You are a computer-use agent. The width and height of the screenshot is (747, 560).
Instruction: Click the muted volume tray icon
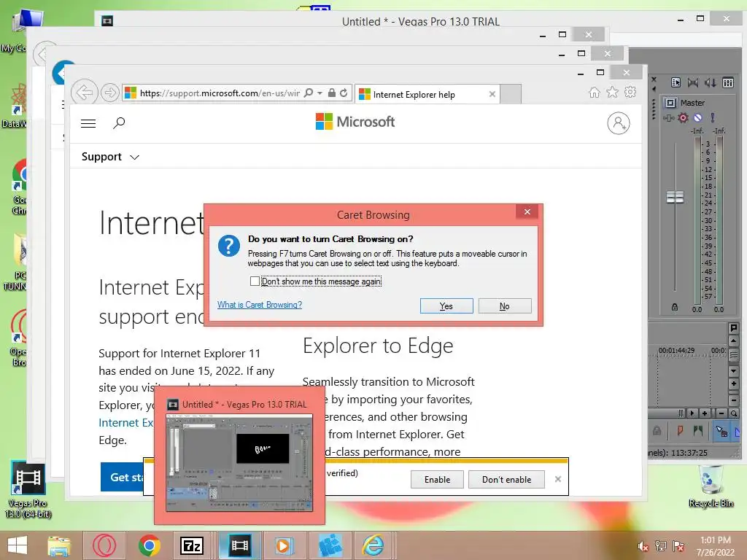coord(643,546)
